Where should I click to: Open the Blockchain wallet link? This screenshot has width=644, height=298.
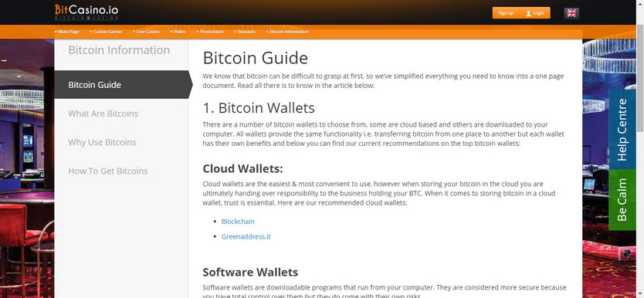tap(238, 222)
